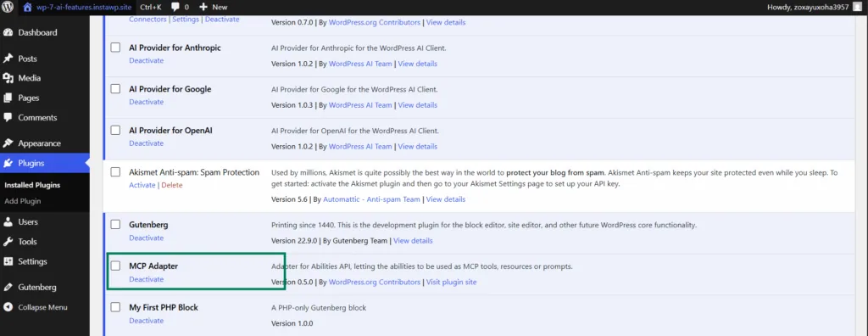This screenshot has height=336, width=868.
Task: Open View details for AI Provider for Anthropic
Action: (417, 64)
